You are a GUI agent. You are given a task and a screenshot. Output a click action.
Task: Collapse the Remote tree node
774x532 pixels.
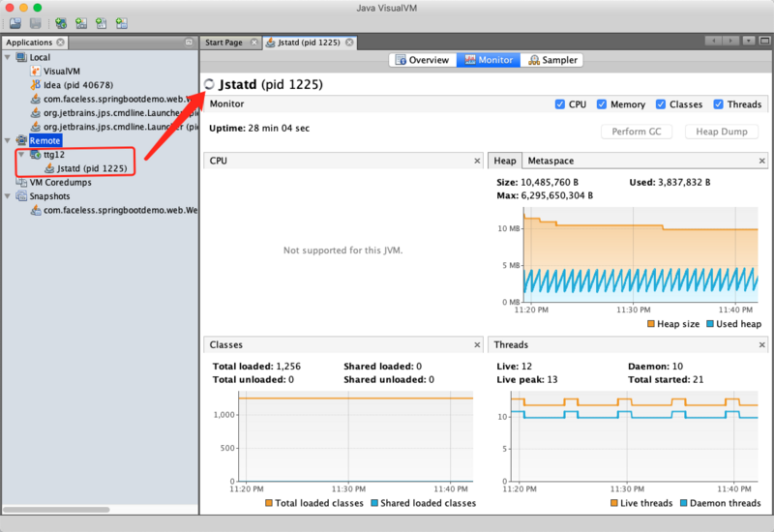pyautogui.click(x=8, y=140)
